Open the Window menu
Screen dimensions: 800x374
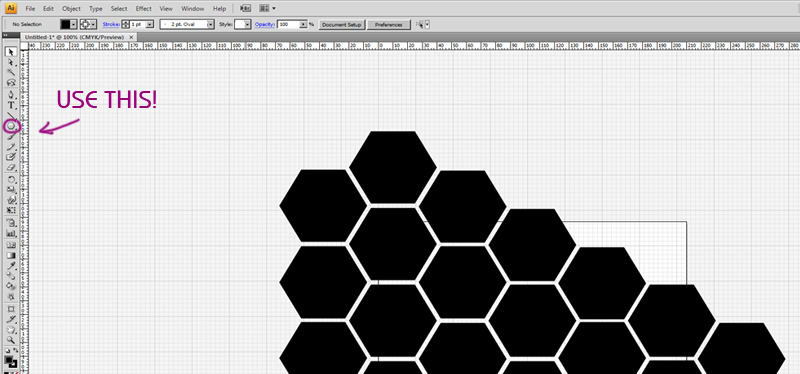(192, 9)
